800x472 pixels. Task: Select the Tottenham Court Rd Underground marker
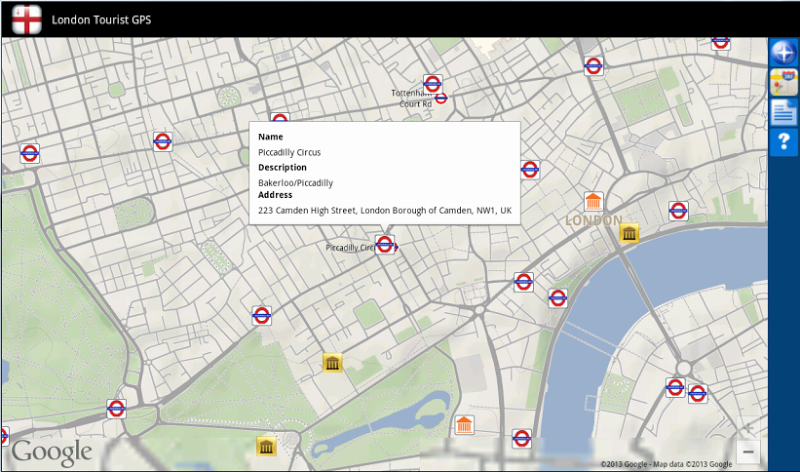tap(433, 84)
